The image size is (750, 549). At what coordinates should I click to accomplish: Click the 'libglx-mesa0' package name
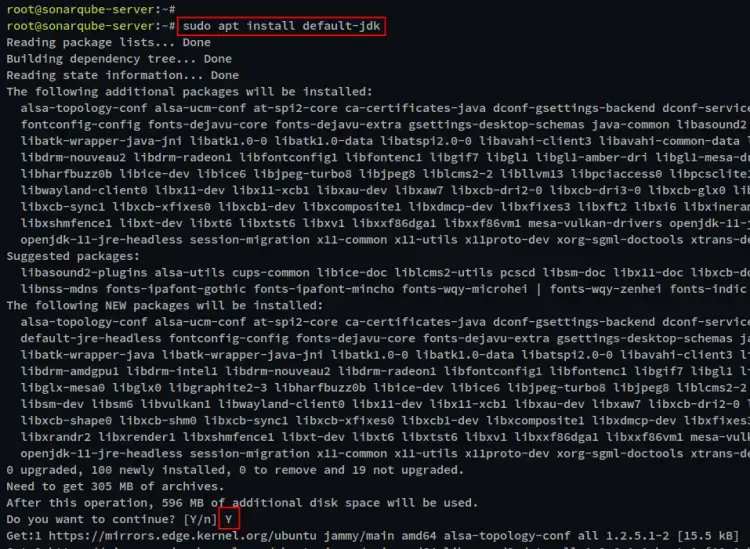point(63,388)
